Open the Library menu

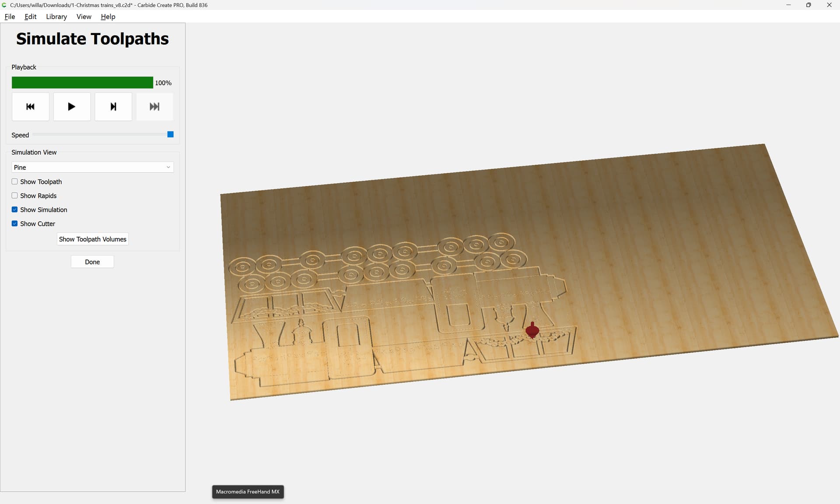[x=56, y=17]
